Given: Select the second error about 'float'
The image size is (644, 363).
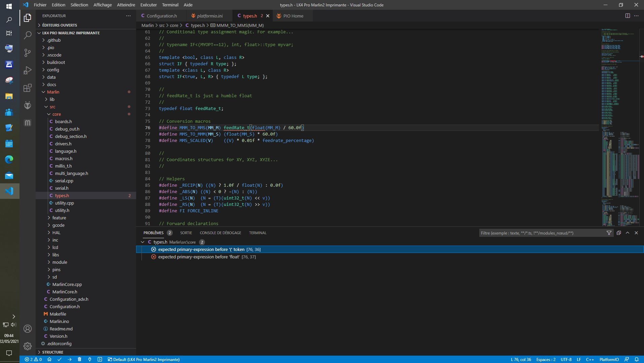Looking at the screenshot, I should point(199,257).
